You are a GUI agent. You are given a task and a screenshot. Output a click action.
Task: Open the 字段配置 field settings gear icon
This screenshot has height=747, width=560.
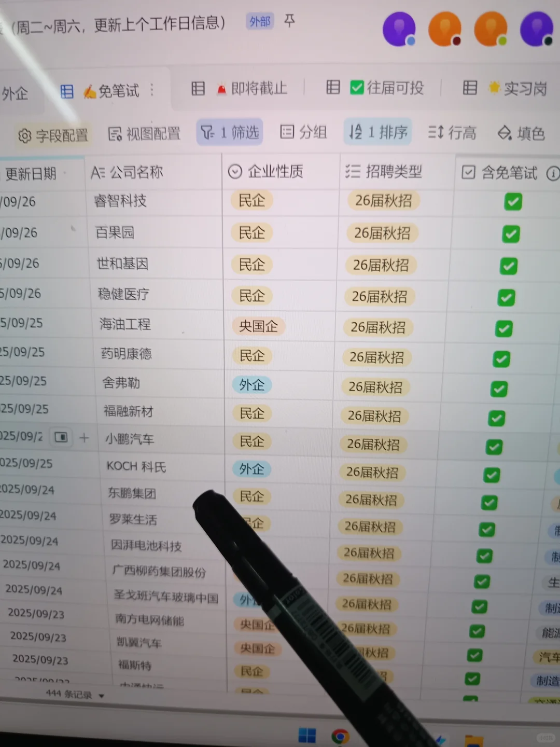coord(24,134)
